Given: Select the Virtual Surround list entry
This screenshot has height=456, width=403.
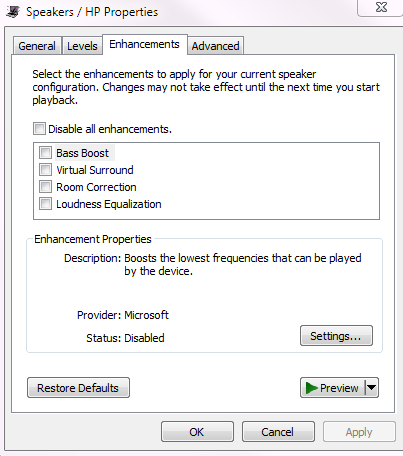Looking at the screenshot, I should [x=95, y=170].
